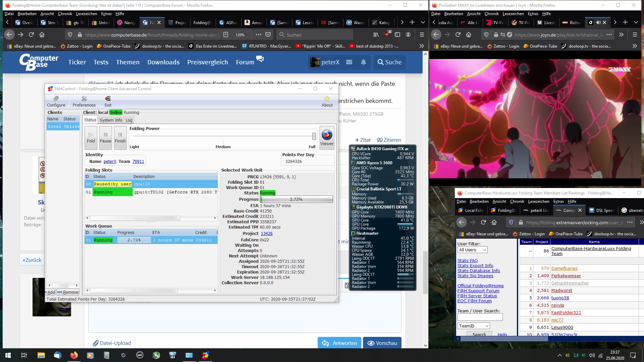Toggle the Firefox sidebar button

[x=397, y=35]
